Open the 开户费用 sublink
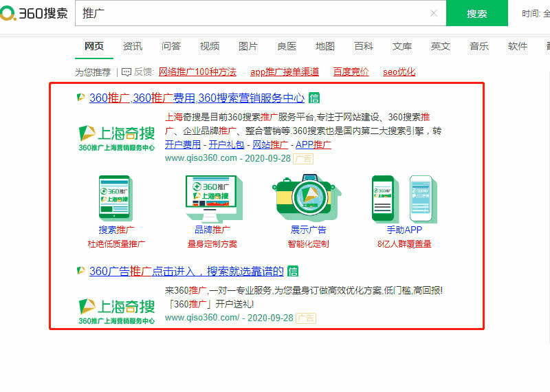 [x=183, y=144]
